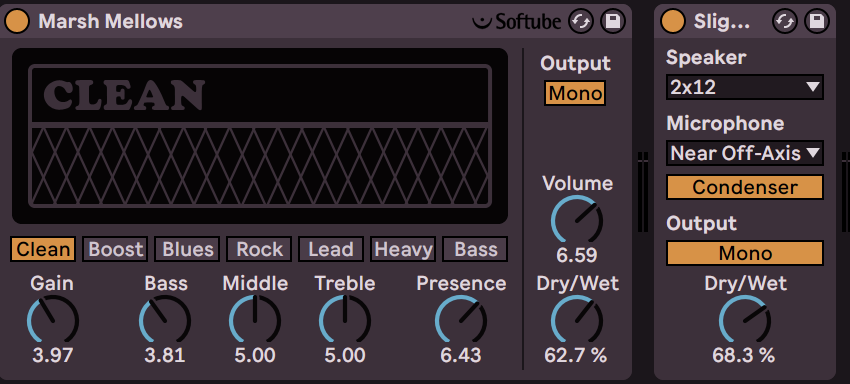This screenshot has width=850, height=384.
Task: Save the Marsh Mellows preset with disk icon
Action: 613,22
